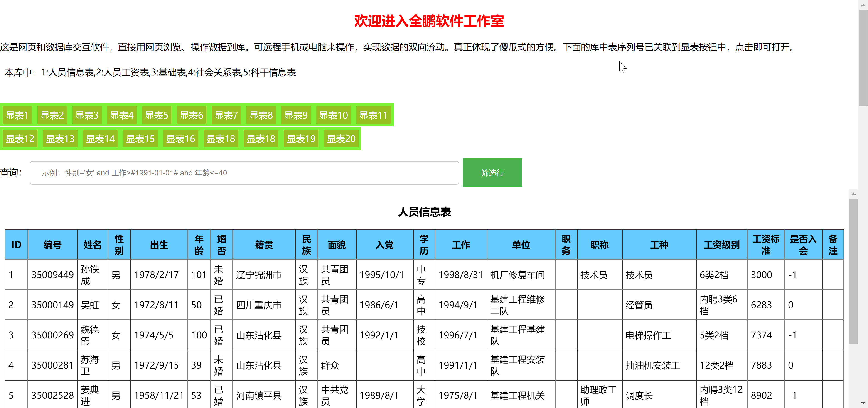Click the cell 35009449
The width and height of the screenshot is (868, 408).
pyautogui.click(x=53, y=275)
